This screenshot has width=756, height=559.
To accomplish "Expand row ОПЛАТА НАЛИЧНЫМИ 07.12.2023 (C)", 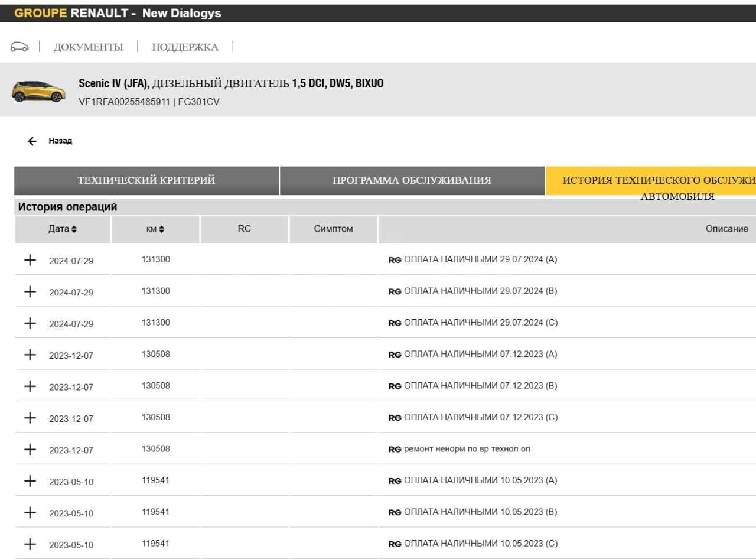I will [x=30, y=418].
